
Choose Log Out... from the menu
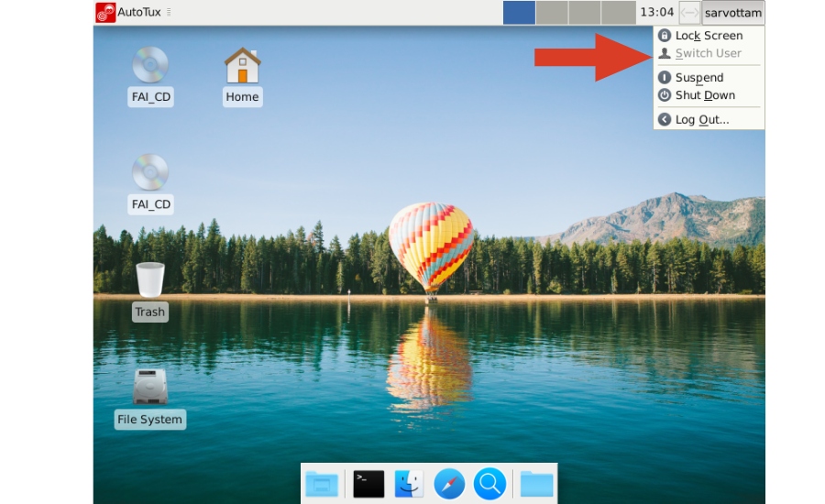pos(709,119)
